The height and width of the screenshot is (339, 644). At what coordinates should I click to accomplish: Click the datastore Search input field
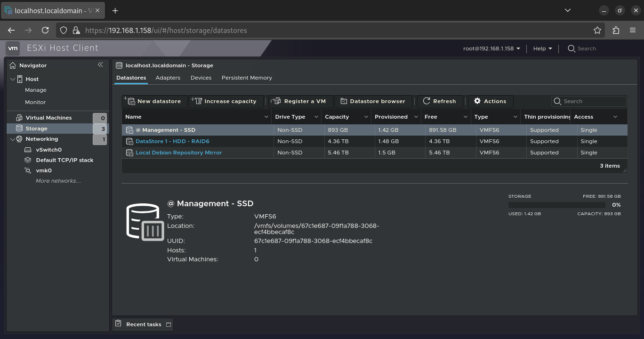pos(589,101)
